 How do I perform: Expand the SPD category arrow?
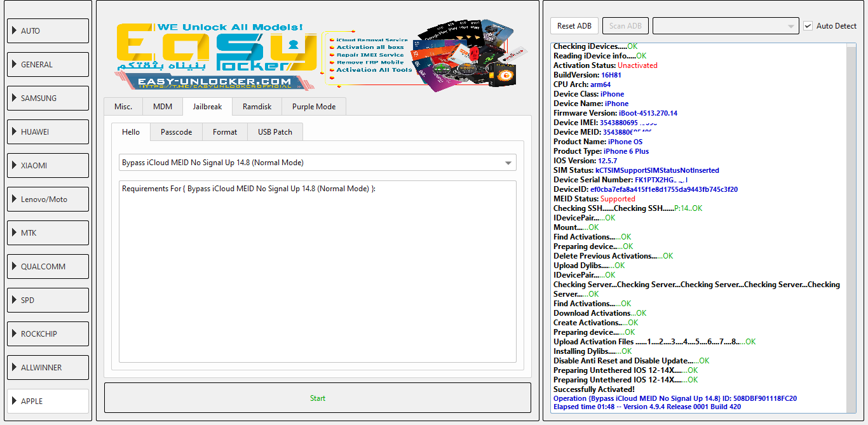(x=15, y=300)
